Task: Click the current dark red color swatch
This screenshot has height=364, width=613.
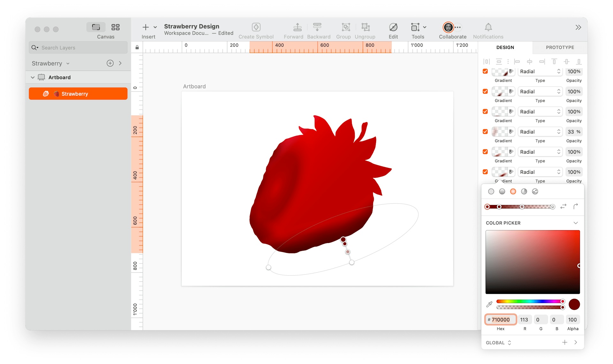Action: 574,304
